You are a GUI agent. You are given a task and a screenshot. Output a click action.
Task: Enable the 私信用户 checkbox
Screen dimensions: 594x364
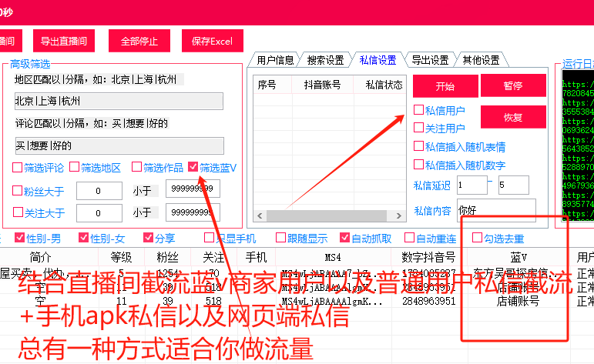[x=419, y=111]
